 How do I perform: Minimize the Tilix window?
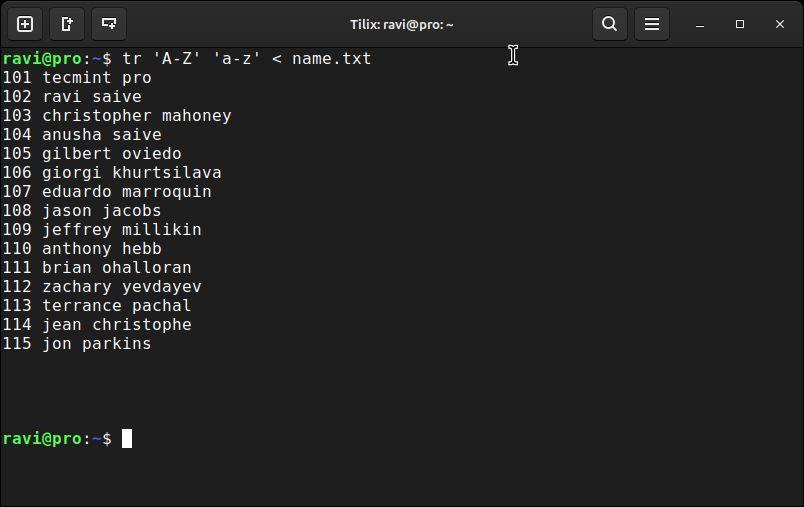[x=700, y=25]
